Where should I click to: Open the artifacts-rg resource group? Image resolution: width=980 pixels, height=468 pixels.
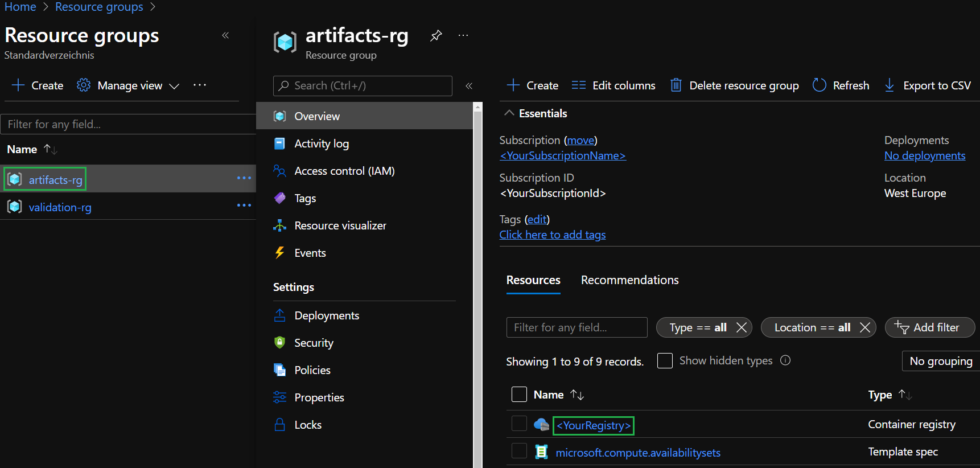56,180
